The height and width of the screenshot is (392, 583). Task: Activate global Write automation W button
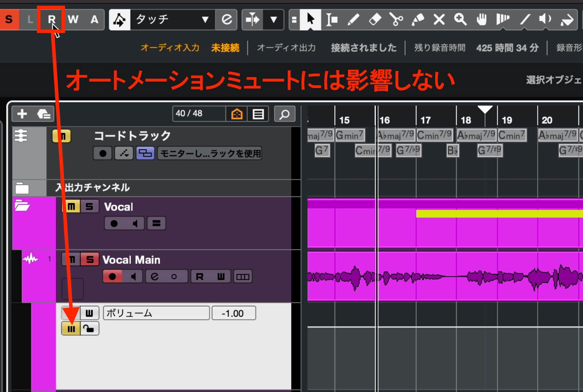coord(73,19)
